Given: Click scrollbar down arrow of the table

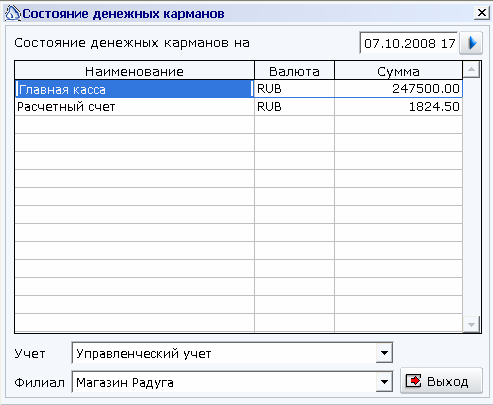Looking at the screenshot, I should click(x=471, y=324).
